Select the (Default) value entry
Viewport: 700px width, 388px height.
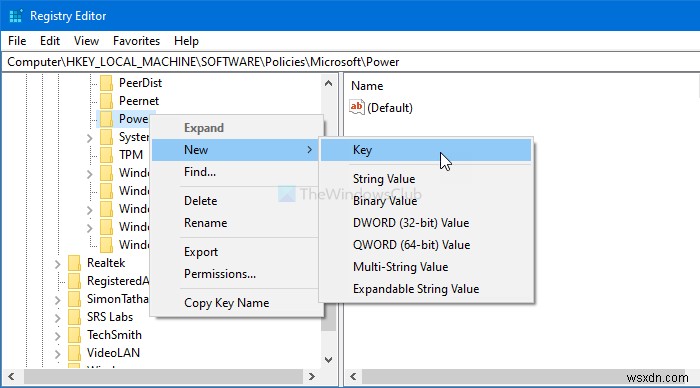coord(390,108)
